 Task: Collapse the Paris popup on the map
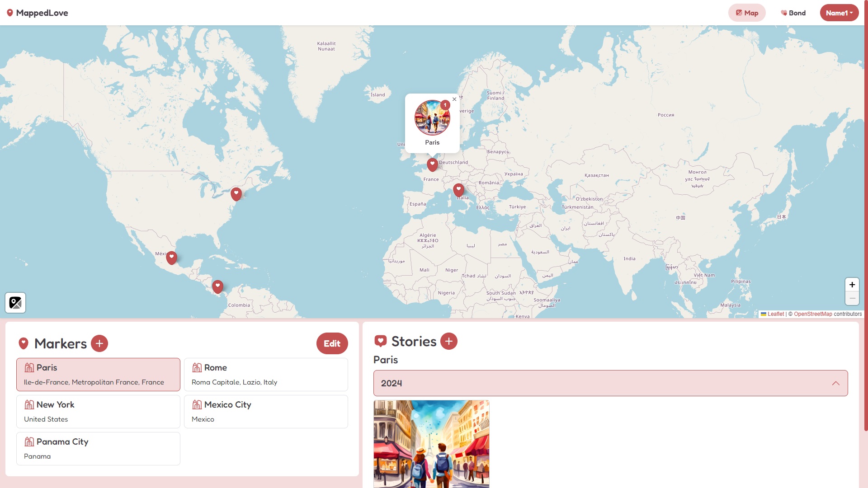coord(454,99)
